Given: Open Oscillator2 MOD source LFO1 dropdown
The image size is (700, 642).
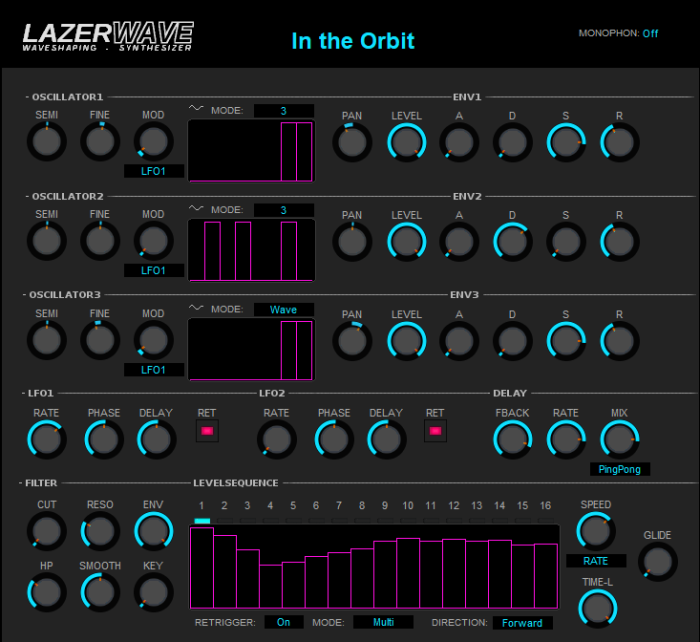Looking at the screenshot, I should tap(154, 271).
